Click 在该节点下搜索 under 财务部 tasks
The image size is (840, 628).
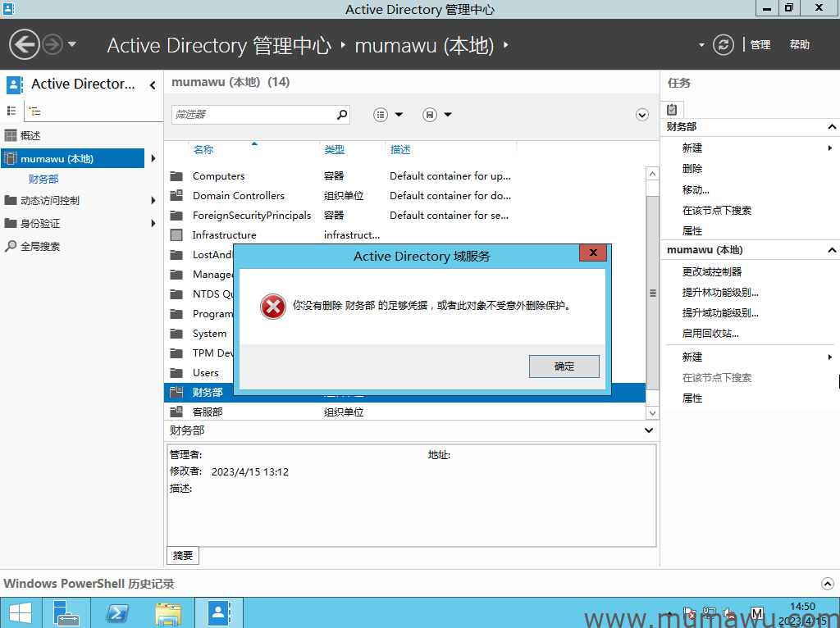coord(717,211)
